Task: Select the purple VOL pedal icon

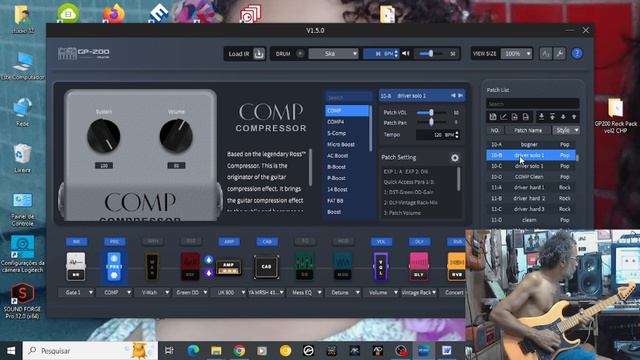Action: [x=381, y=267]
